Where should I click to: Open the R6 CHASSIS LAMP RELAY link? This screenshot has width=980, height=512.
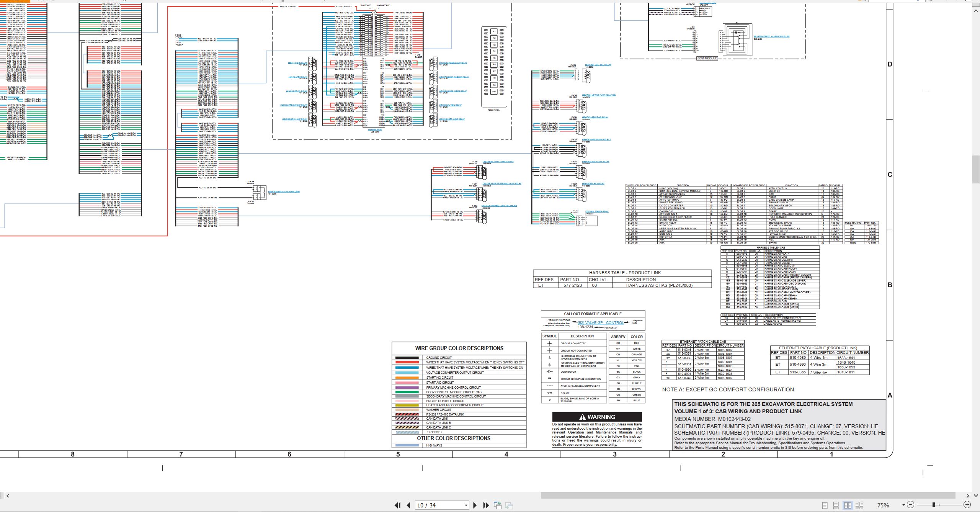tap(453, 63)
